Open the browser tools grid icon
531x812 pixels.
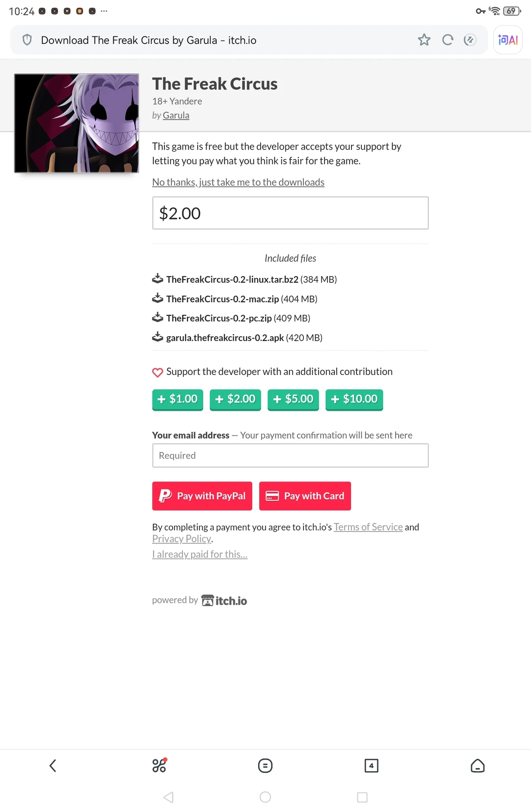click(x=159, y=765)
